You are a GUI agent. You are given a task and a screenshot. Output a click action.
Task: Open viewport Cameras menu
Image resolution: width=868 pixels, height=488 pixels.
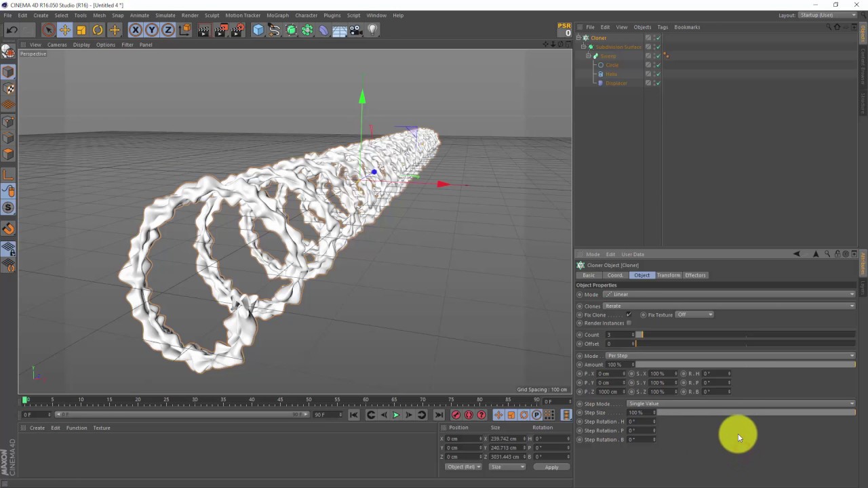[57, 45]
